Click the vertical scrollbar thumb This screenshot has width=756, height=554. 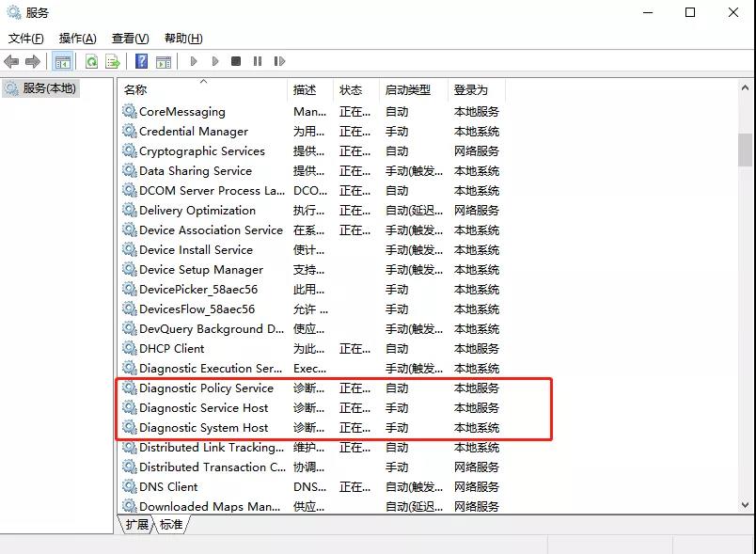tap(745, 150)
